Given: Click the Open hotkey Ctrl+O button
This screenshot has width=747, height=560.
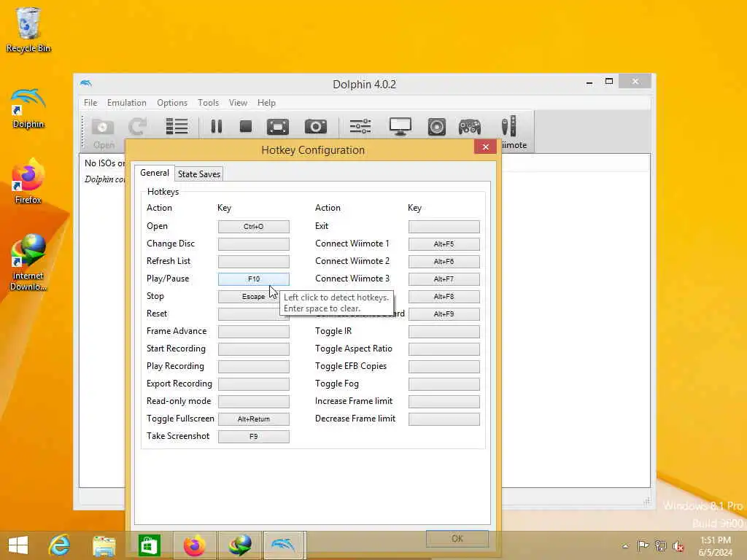Looking at the screenshot, I should click(253, 227).
